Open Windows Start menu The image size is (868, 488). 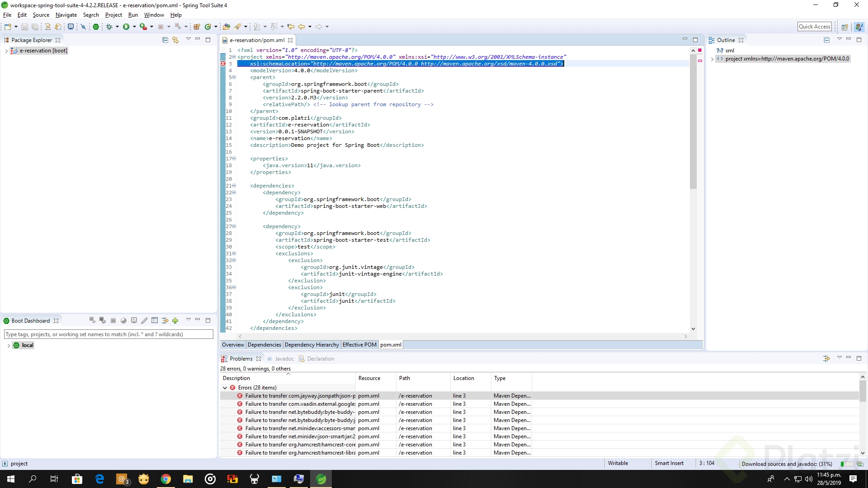11,479
